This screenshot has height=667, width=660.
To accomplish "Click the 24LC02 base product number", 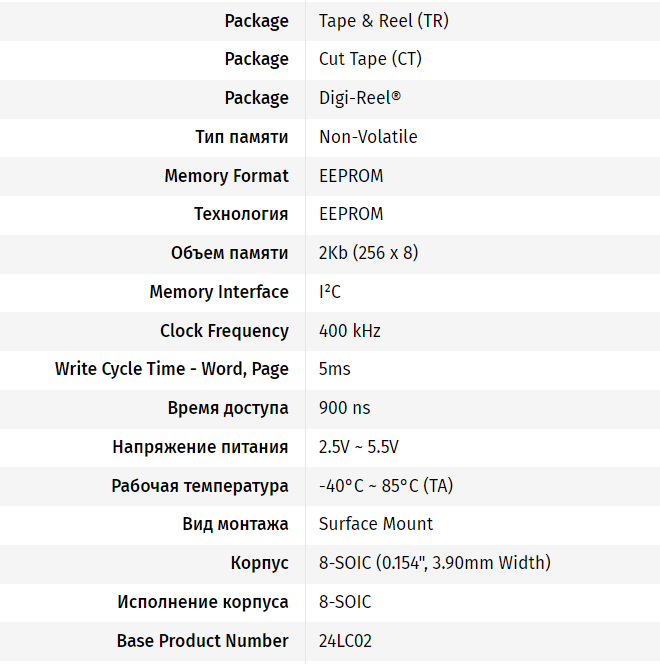I will coord(345,641).
